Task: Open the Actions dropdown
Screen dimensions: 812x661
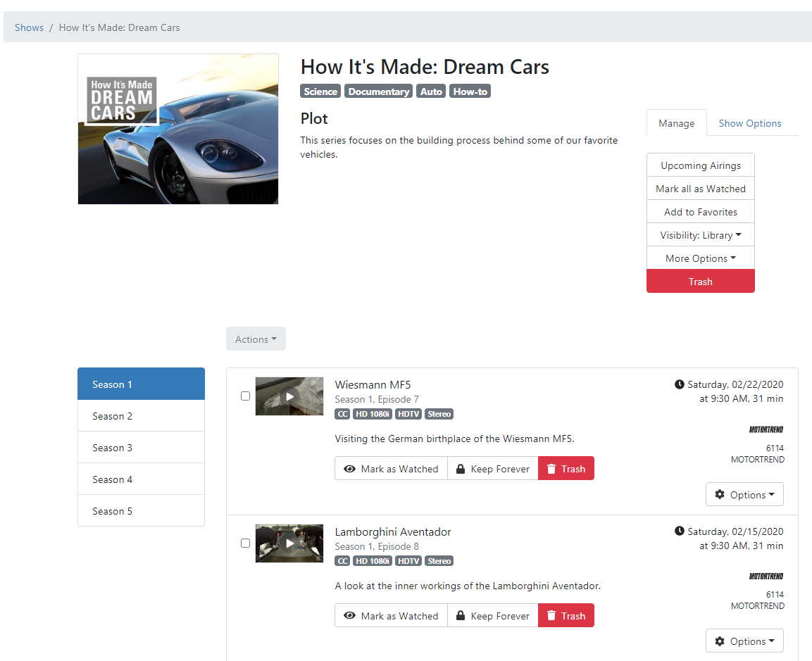Action: tap(256, 339)
